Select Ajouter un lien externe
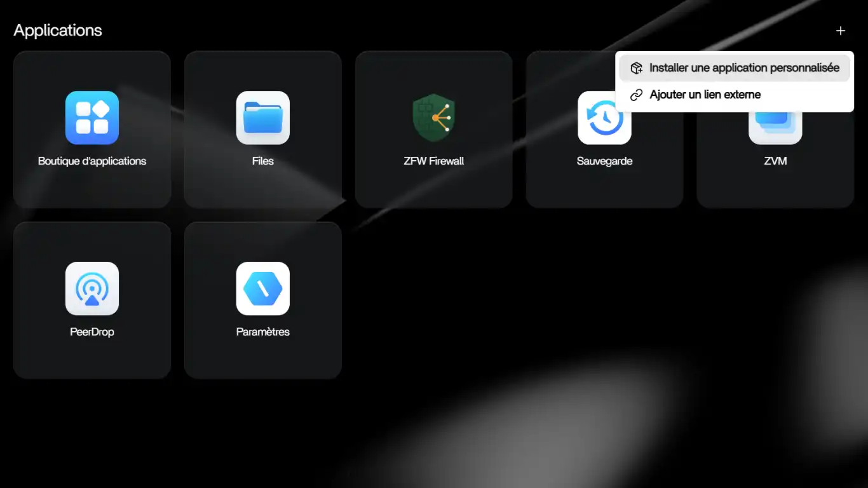The height and width of the screenshot is (488, 868). click(735, 95)
